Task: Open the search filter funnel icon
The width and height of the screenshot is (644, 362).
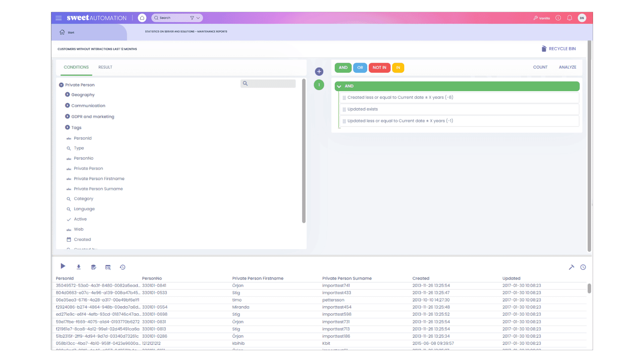Action: (192, 18)
